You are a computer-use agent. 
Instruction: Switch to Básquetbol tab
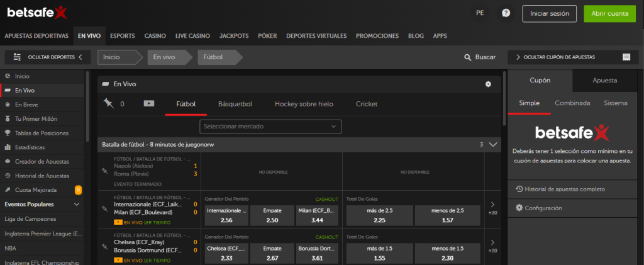coord(235,104)
